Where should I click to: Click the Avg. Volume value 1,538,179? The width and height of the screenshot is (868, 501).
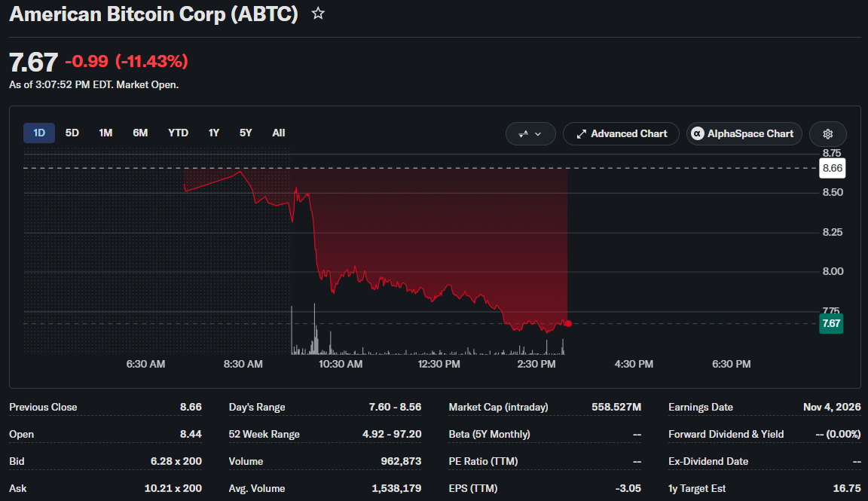pyautogui.click(x=396, y=488)
